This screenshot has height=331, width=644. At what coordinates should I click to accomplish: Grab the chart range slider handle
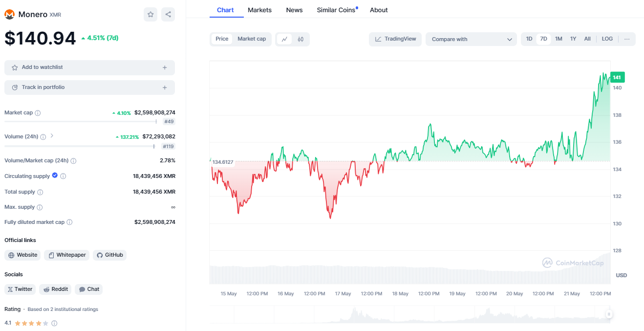tap(609, 314)
